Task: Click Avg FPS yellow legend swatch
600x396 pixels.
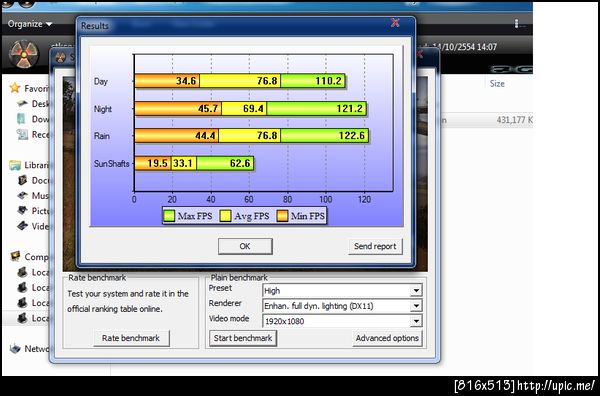Action: point(225,216)
